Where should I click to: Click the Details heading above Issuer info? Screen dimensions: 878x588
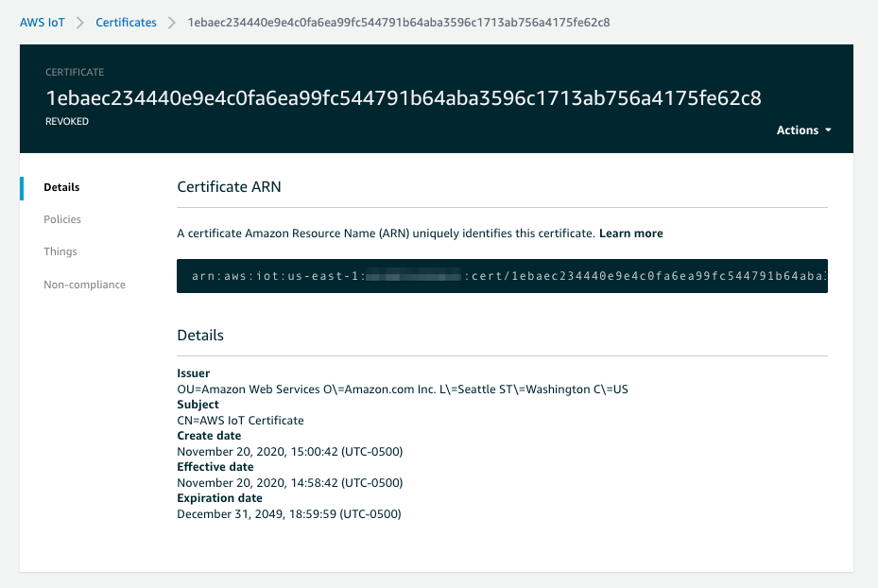pyautogui.click(x=200, y=335)
